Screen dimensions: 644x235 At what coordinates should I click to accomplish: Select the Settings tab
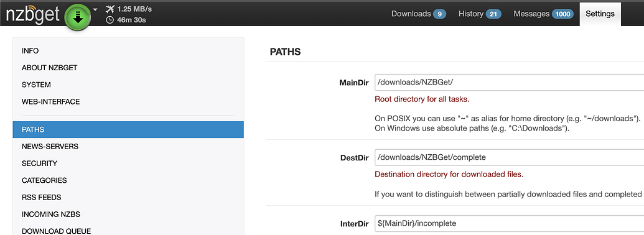[600, 14]
